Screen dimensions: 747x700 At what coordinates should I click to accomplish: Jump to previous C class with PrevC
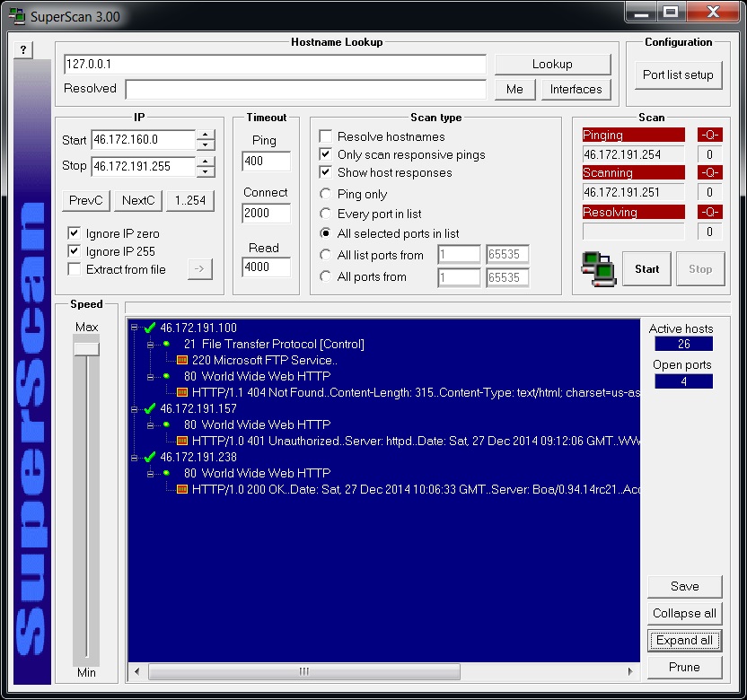(86, 200)
